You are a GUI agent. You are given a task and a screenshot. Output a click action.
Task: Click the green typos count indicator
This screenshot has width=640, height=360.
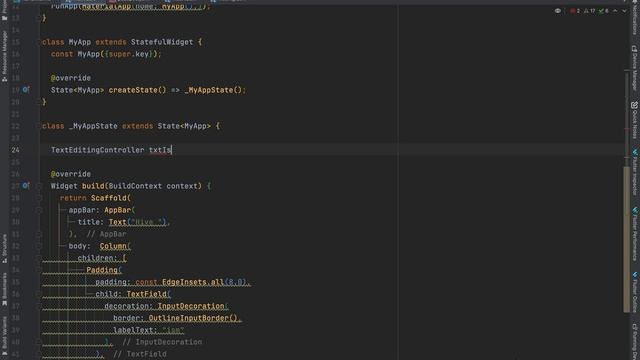point(604,11)
